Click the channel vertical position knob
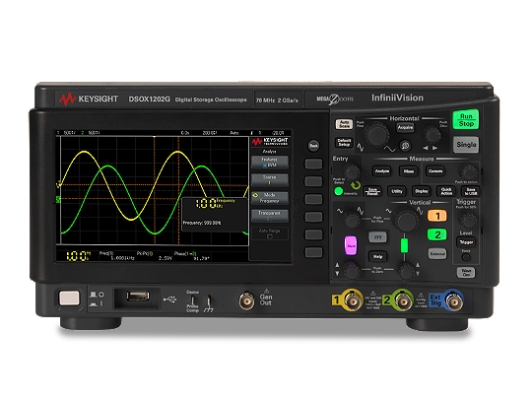This screenshot has width=532, height=399. click(406, 271)
